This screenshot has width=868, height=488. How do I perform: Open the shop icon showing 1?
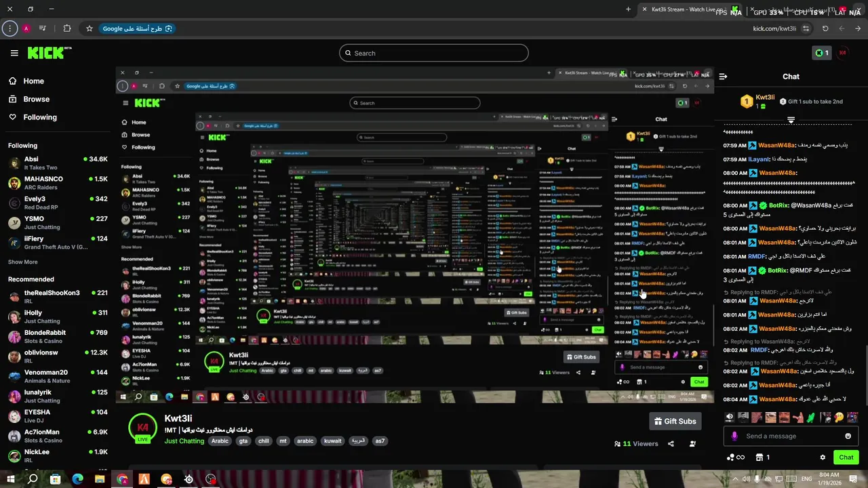[x=763, y=457]
